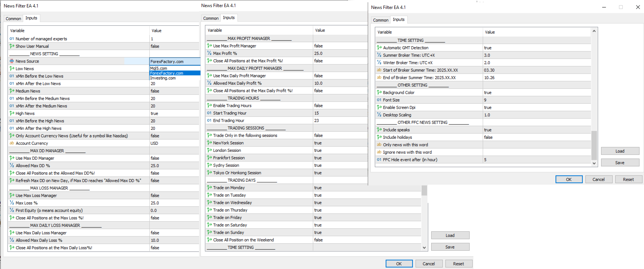
Task: Click the Automatic GMT Detection icon
Action: (379, 48)
